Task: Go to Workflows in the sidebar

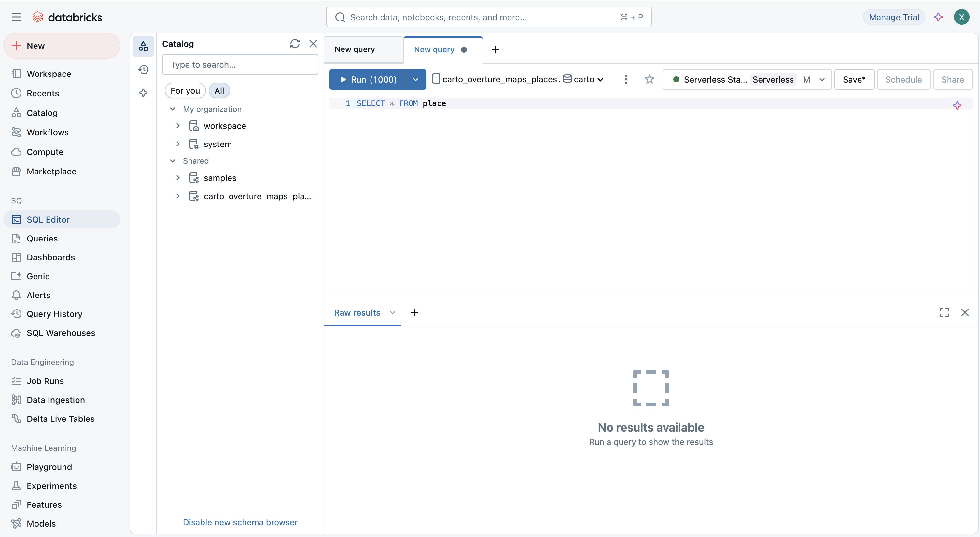Action: coord(62,132)
